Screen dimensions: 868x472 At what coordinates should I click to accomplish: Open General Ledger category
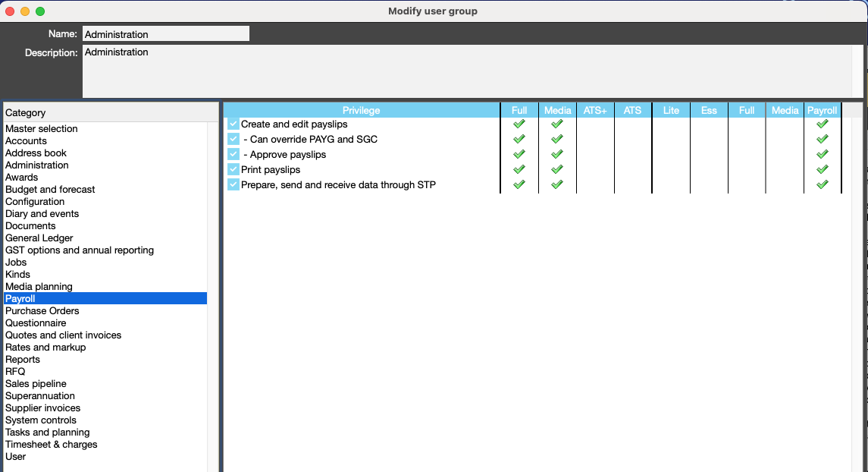click(x=105, y=238)
